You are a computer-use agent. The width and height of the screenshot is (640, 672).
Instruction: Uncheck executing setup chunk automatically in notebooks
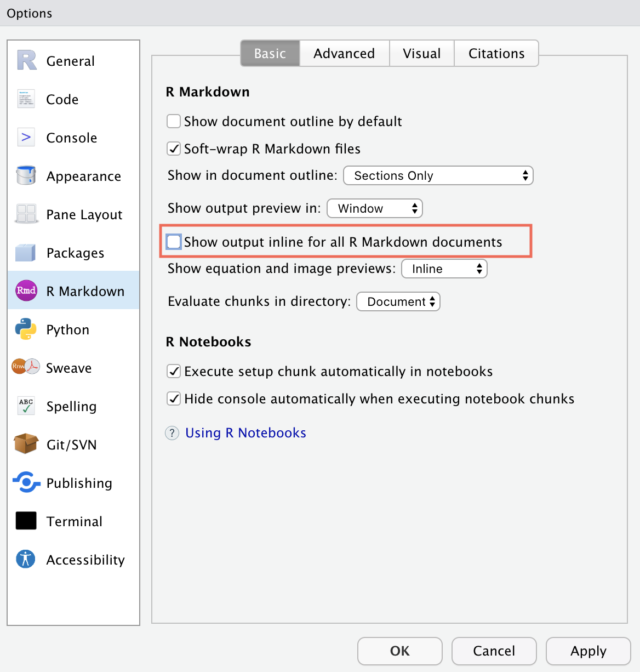173,371
